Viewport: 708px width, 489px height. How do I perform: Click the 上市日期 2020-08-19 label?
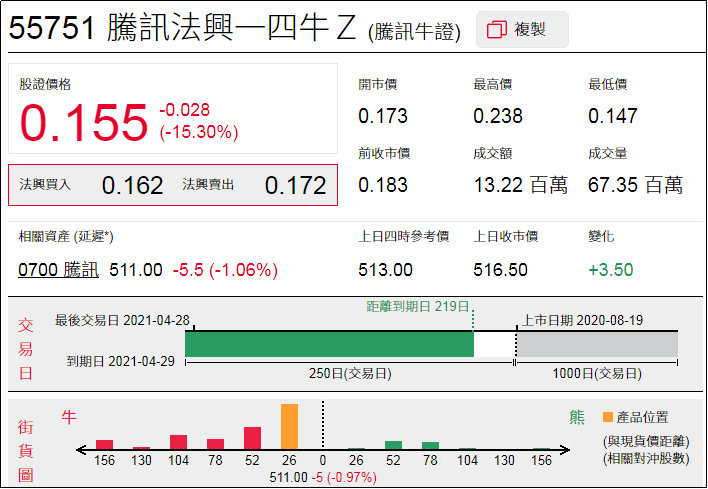tap(582, 321)
